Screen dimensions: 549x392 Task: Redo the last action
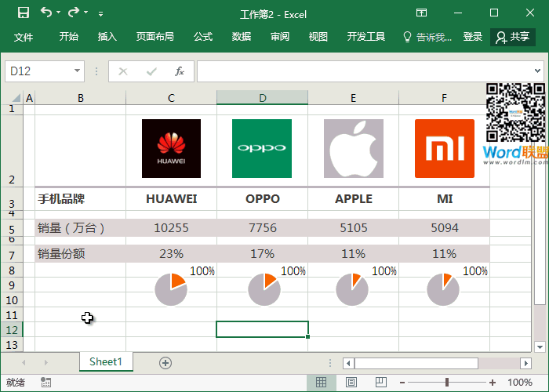coord(74,13)
